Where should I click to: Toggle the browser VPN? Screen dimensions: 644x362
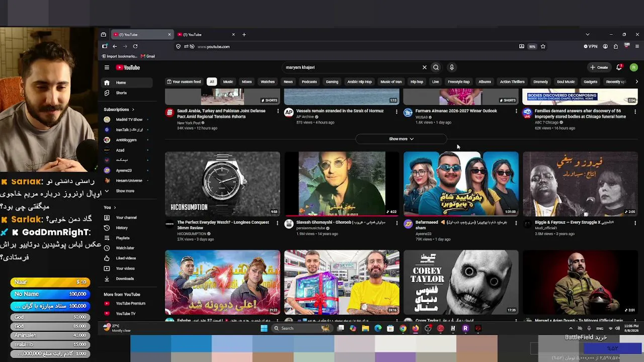pyautogui.click(x=591, y=46)
